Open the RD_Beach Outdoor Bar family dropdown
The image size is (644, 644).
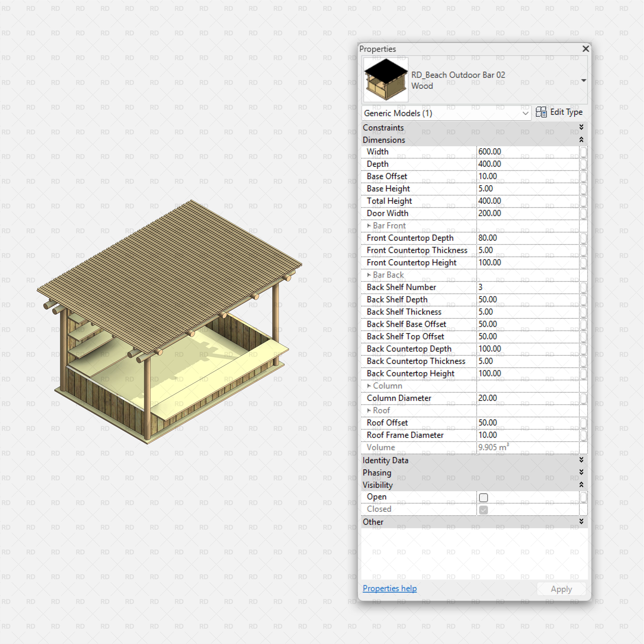point(584,80)
